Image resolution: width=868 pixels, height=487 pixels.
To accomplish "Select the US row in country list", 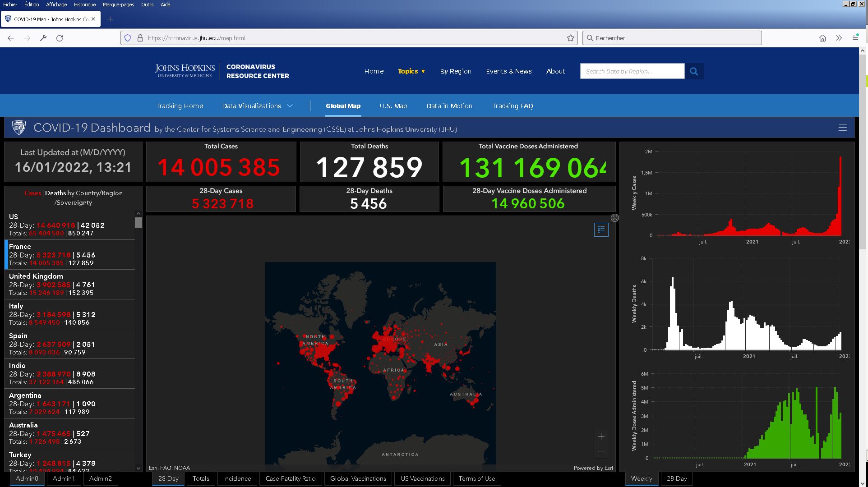I will coord(70,225).
